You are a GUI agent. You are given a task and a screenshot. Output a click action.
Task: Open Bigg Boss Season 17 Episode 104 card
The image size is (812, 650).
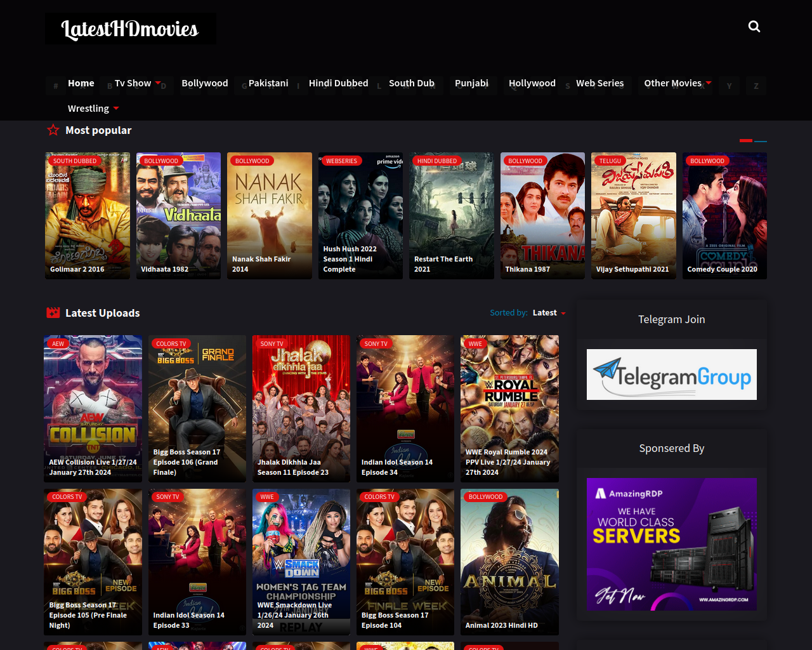[x=405, y=562]
